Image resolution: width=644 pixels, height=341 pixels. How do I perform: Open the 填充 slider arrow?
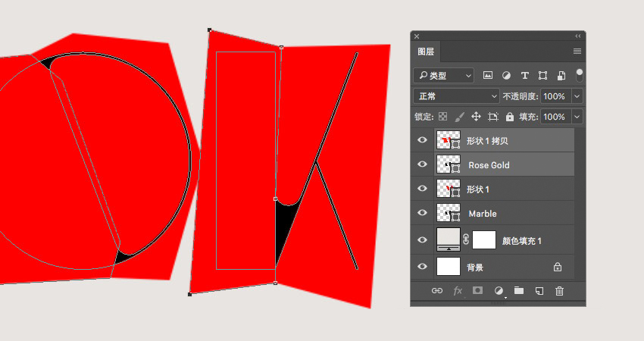pyautogui.click(x=577, y=117)
